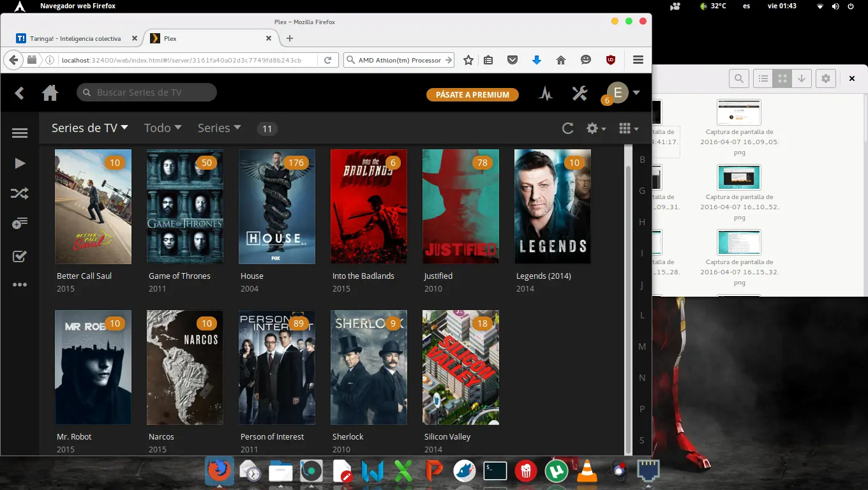Click the Shuffle icon in the Plex sidebar
The image size is (868, 490).
point(20,193)
